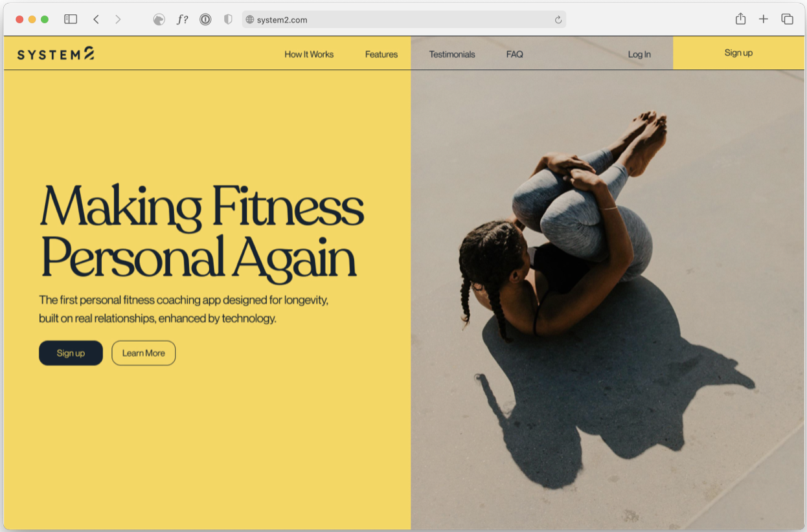Open the FAQ nav link
Screen dimensions: 807x532
click(515, 54)
